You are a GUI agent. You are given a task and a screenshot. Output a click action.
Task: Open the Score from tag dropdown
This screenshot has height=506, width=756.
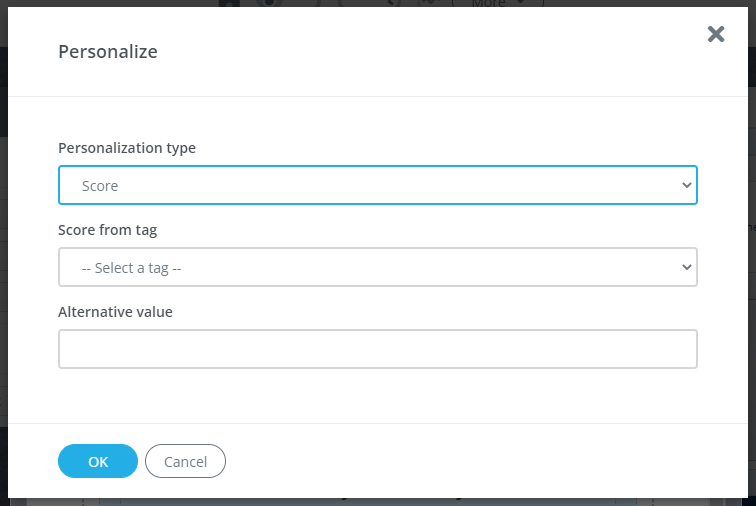[x=378, y=267]
